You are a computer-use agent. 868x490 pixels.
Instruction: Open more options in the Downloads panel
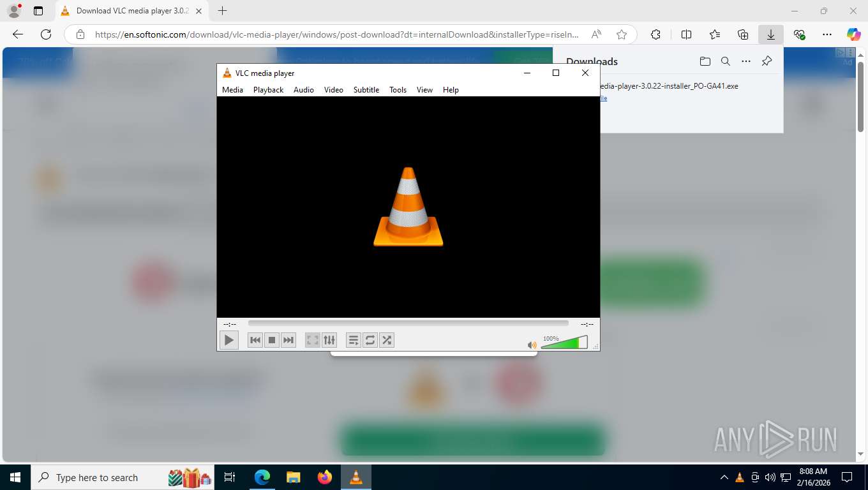(745, 61)
